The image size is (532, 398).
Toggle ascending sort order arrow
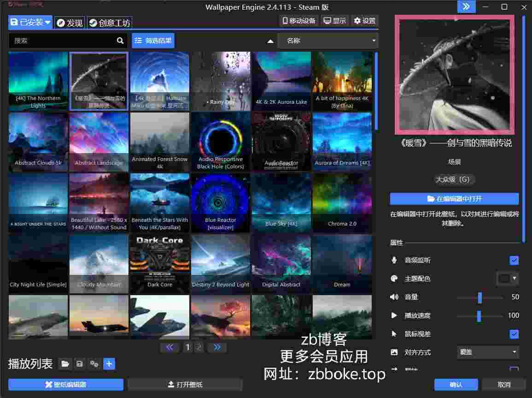click(270, 41)
